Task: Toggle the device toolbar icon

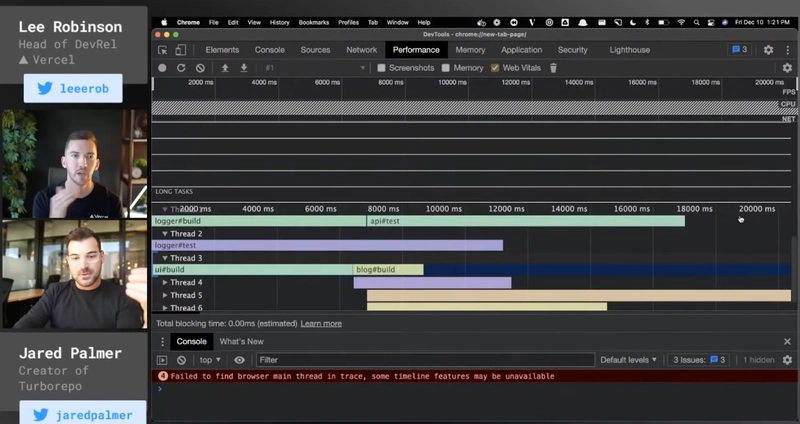Action: (x=181, y=50)
